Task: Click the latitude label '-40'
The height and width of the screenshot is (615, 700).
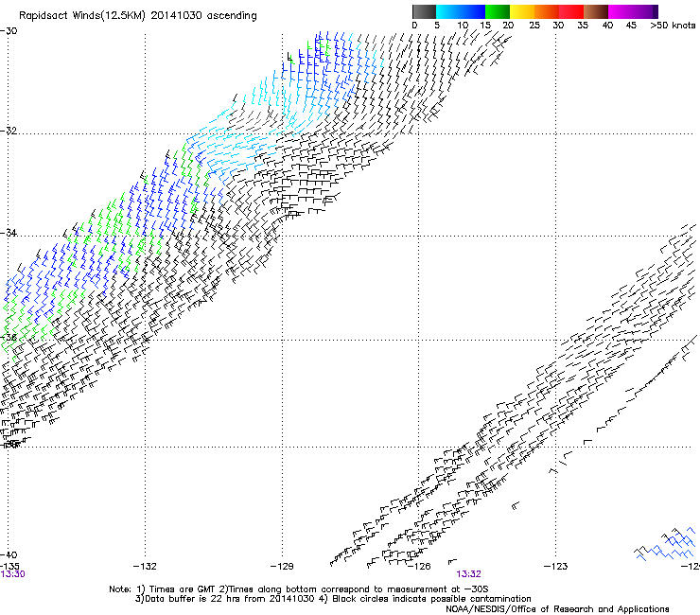Action: coord(9,554)
